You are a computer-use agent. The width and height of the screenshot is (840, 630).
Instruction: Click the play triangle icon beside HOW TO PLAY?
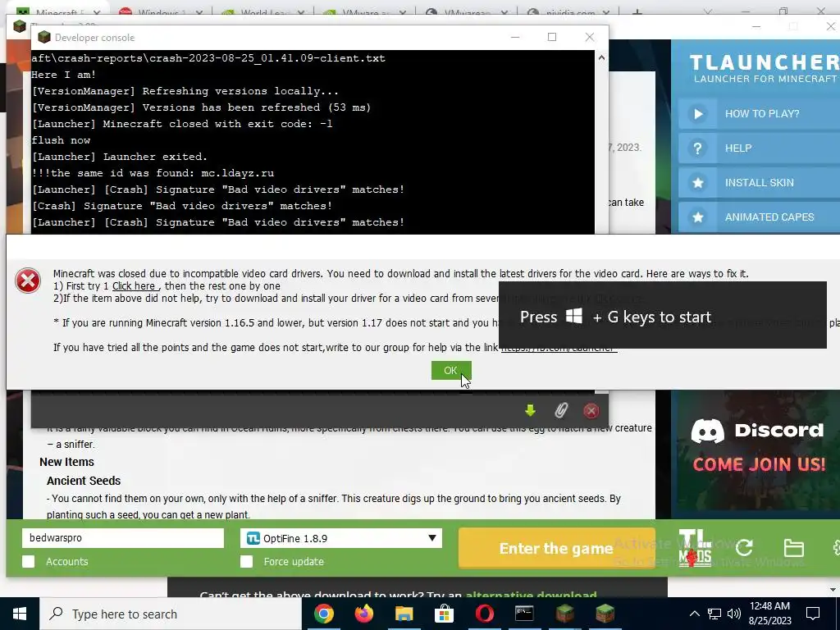[x=697, y=113]
